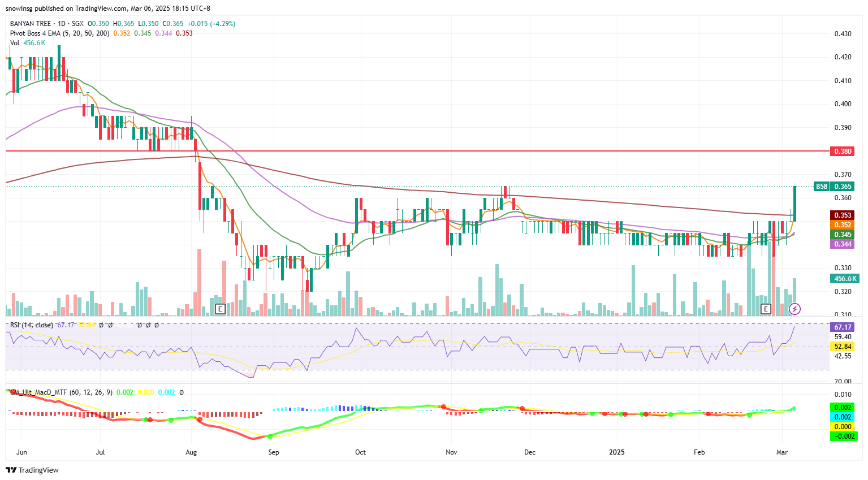The width and height of the screenshot is (868, 480).
Task: Click the red horizontal line at 0.380
Action: (417, 151)
